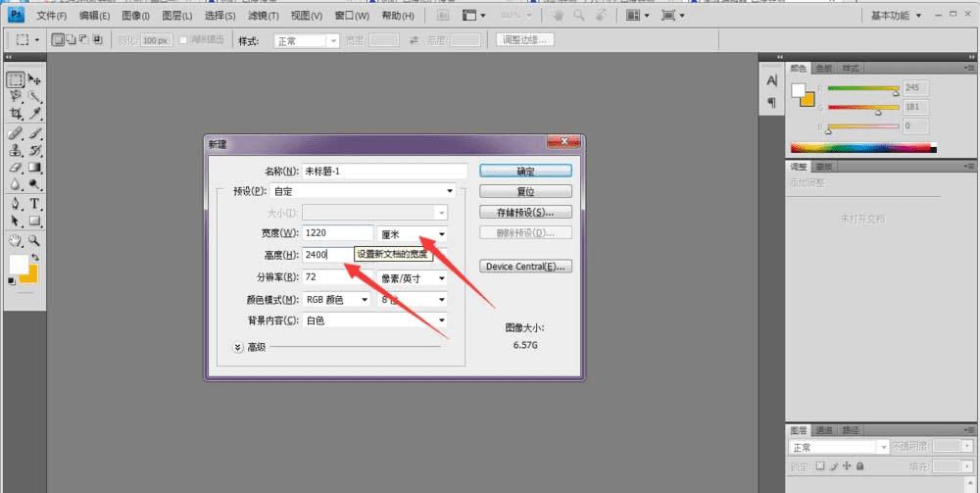The height and width of the screenshot is (493, 980).
Task: Select the Pen tool
Action: [x=16, y=204]
